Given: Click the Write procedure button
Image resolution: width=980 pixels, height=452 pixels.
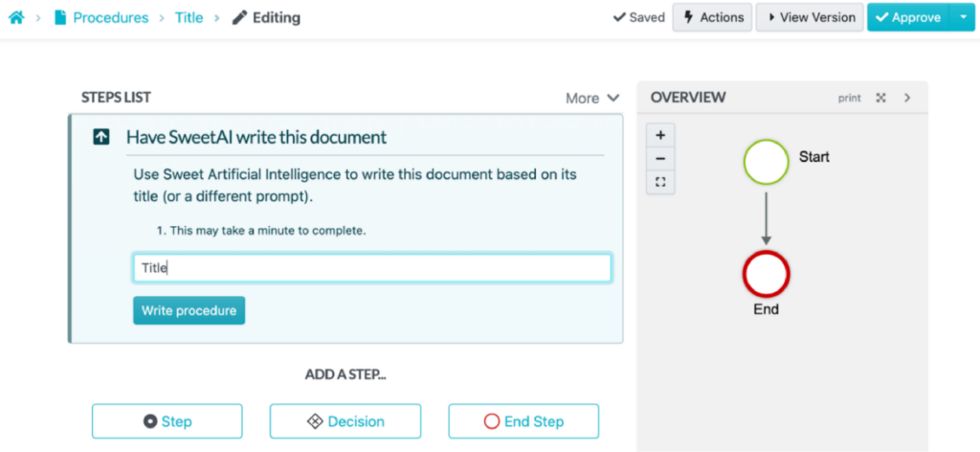Looking at the screenshot, I should point(189,310).
